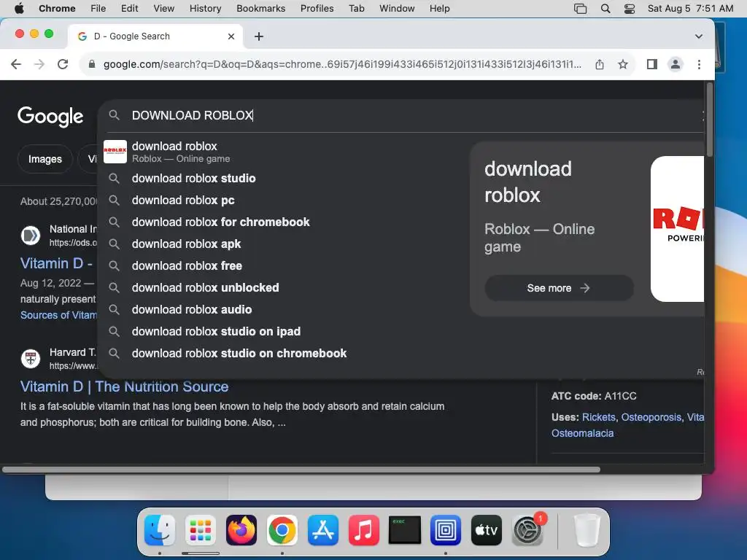Open the Tab menu
This screenshot has width=747, height=560.
356,9
